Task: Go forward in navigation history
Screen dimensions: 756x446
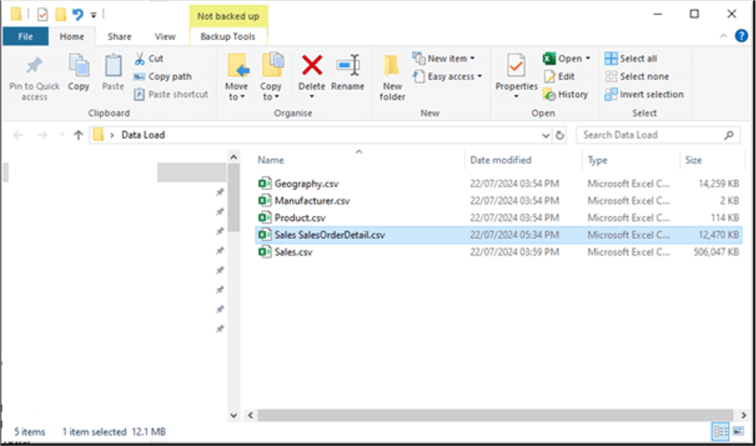Action: 42,135
